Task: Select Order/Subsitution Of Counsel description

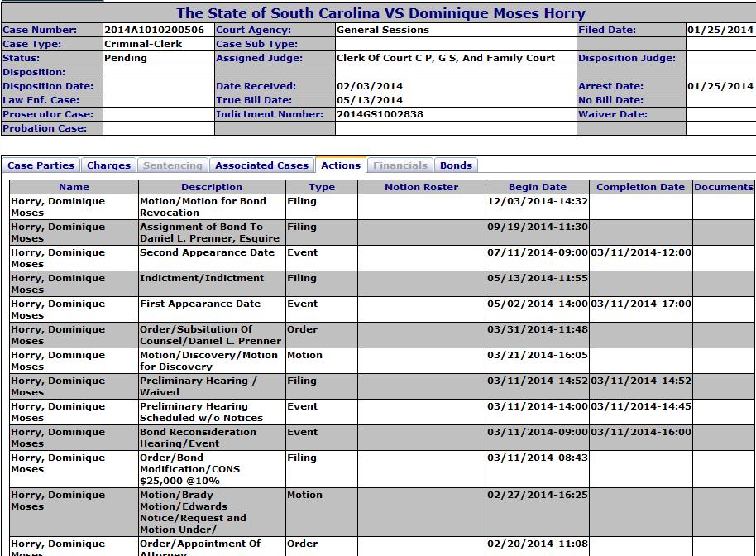Action: [x=211, y=335]
